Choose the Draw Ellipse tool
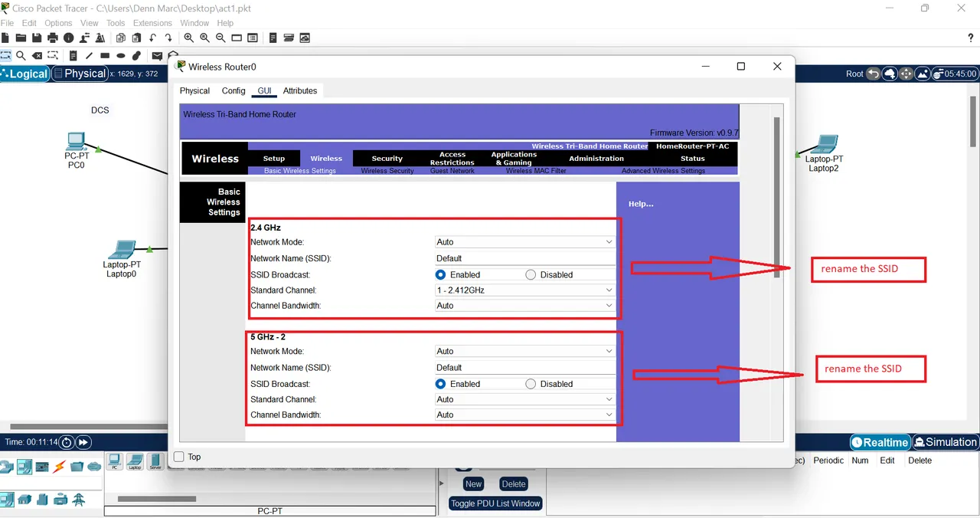980x518 pixels. tap(121, 55)
